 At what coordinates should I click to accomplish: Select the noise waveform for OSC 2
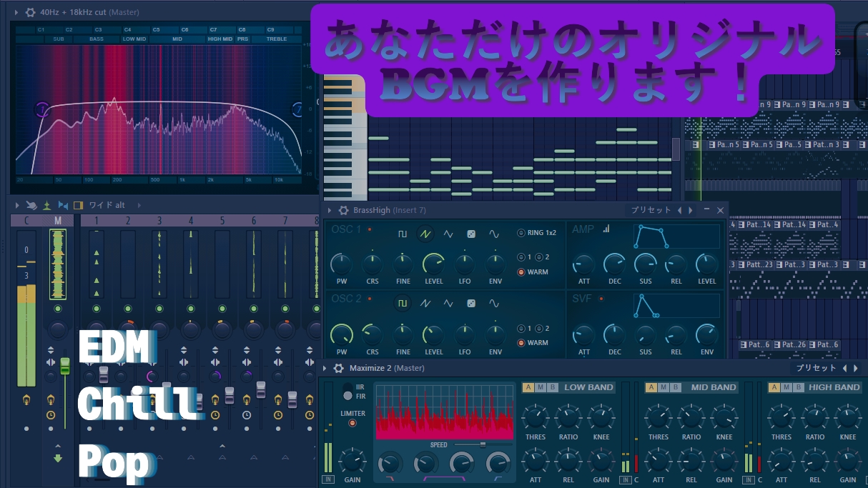coord(470,304)
